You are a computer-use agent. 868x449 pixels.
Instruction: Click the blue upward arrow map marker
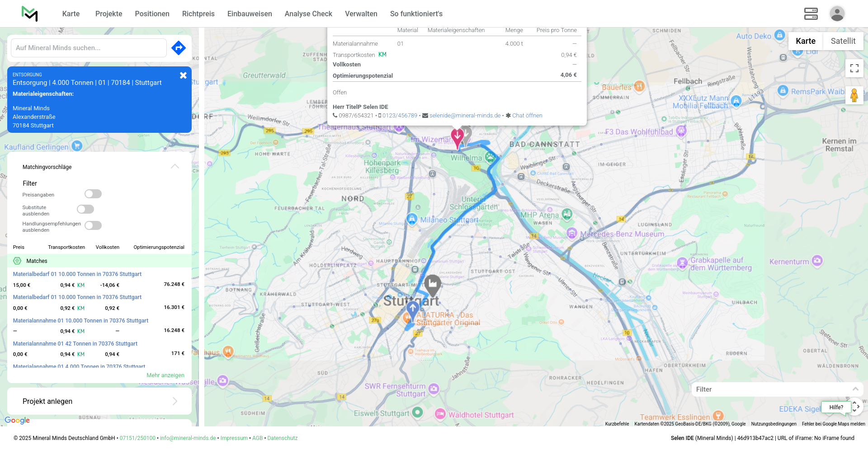point(412,310)
